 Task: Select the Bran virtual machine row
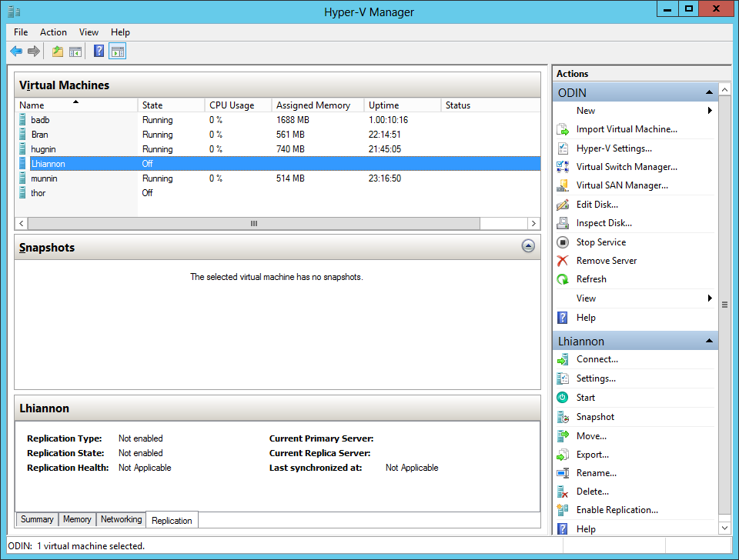pos(278,134)
